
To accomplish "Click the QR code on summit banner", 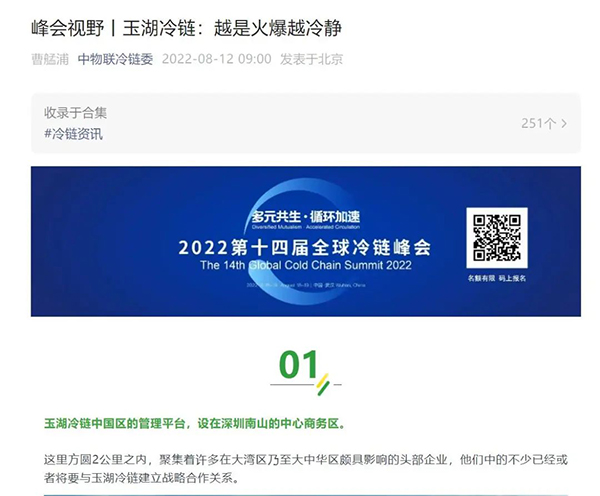I will coord(497,238).
